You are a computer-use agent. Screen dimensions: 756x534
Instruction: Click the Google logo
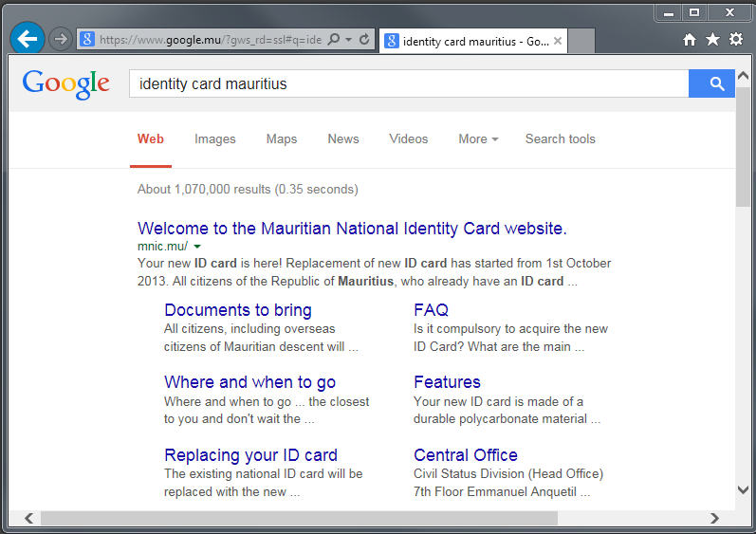[x=66, y=83]
